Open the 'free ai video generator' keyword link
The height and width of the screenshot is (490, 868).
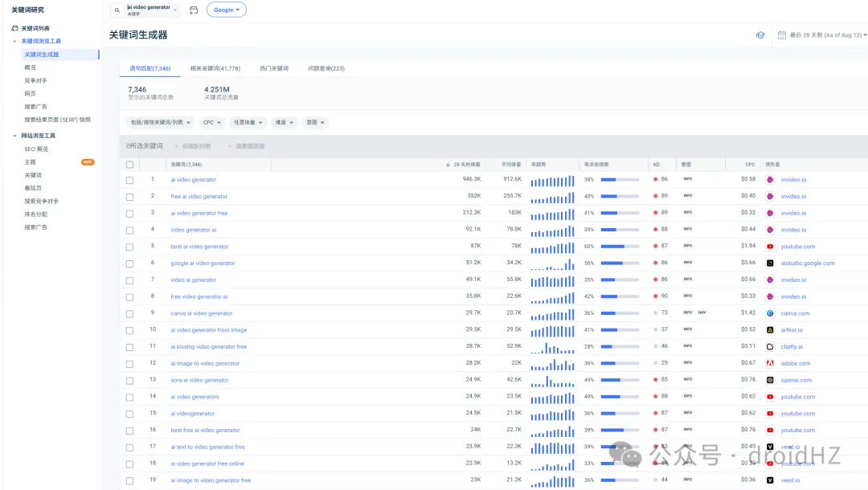tap(199, 196)
